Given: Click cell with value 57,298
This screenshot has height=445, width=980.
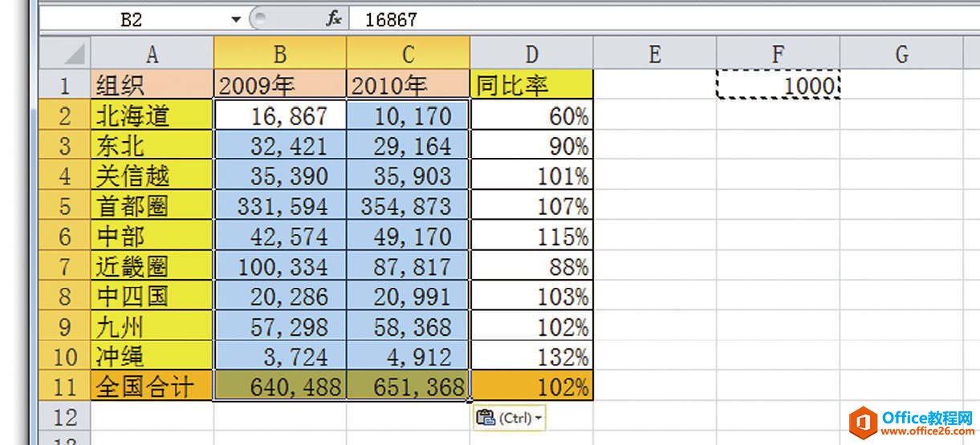Looking at the screenshot, I should (280, 326).
